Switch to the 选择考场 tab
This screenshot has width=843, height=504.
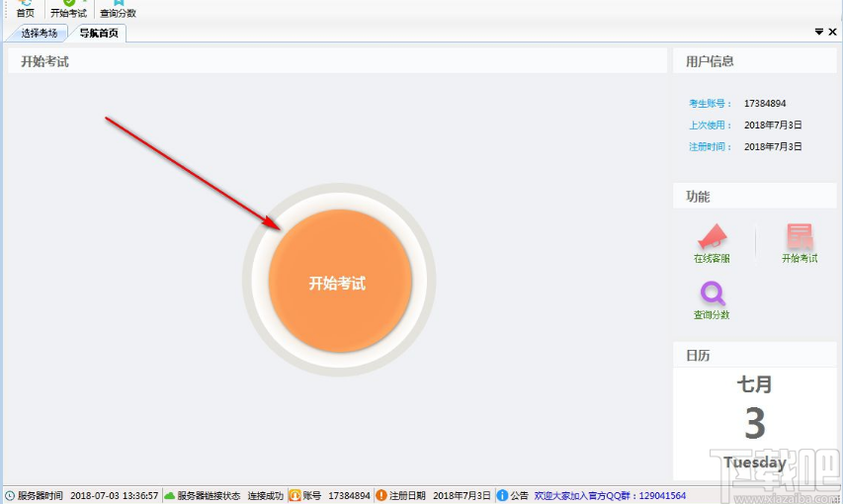[x=39, y=34]
